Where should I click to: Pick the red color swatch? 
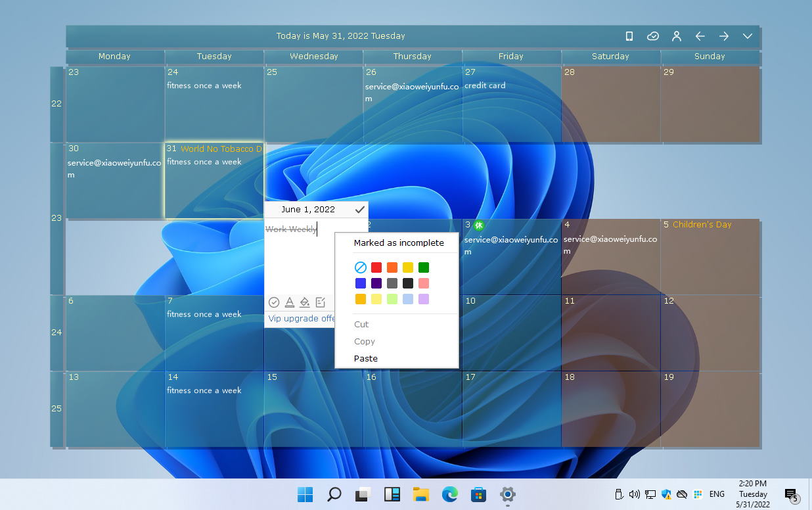point(376,267)
